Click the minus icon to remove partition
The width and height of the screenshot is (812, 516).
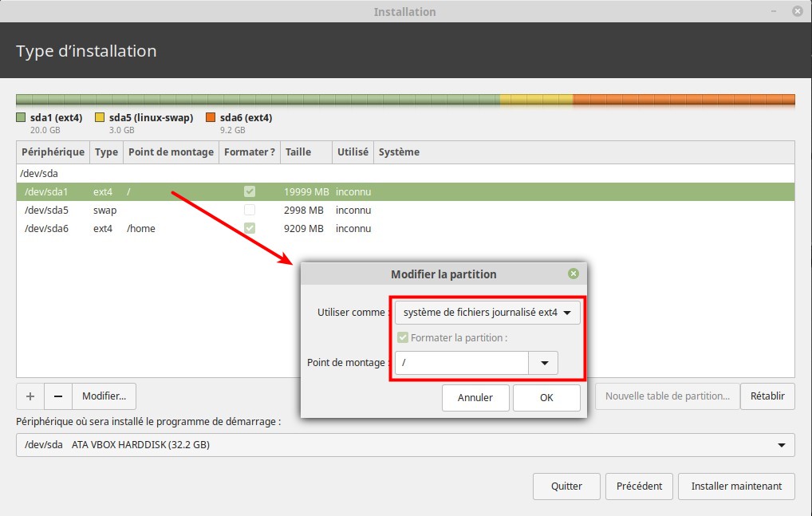(x=58, y=396)
